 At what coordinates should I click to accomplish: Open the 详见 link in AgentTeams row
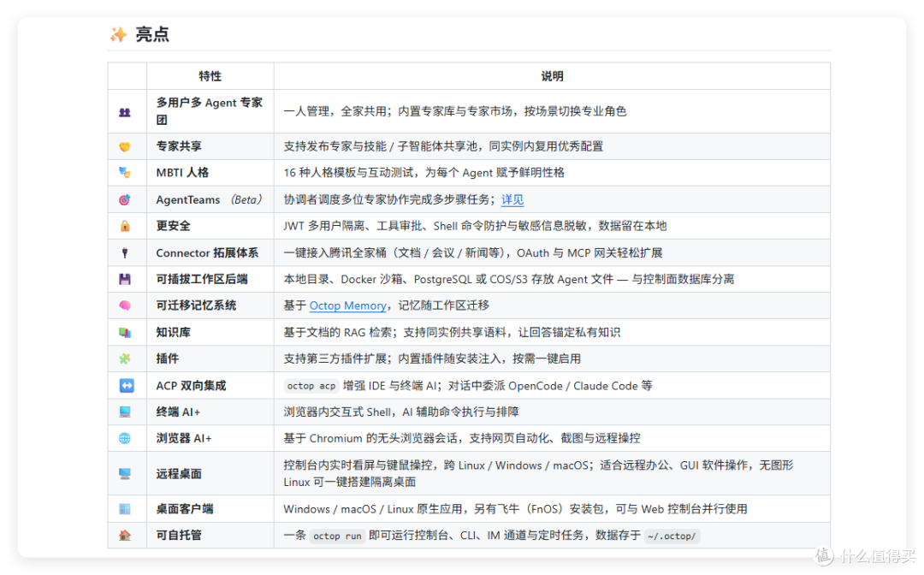coord(512,199)
